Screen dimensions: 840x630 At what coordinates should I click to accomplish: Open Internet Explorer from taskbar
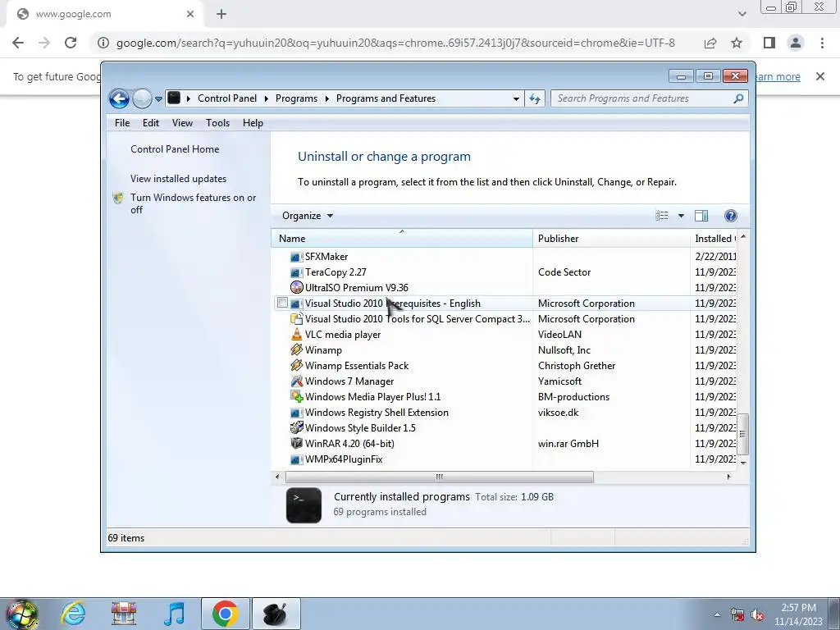click(x=73, y=614)
